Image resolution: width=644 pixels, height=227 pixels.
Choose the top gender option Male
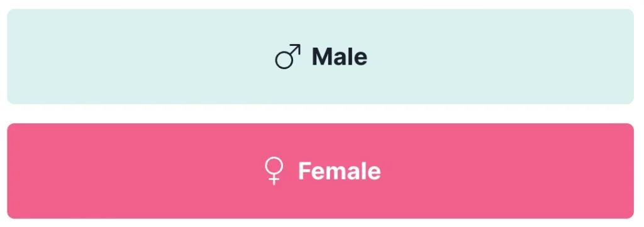320,57
